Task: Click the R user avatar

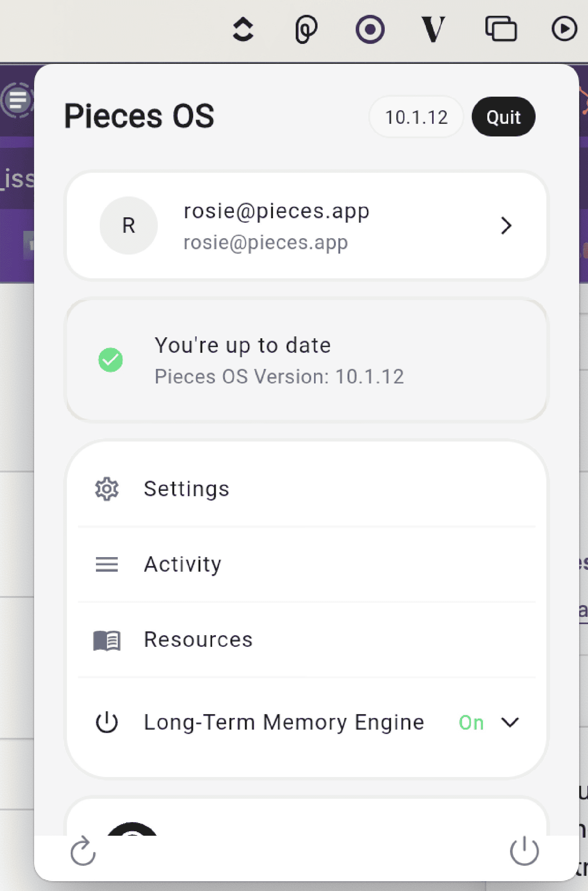Action: pyautogui.click(x=129, y=226)
